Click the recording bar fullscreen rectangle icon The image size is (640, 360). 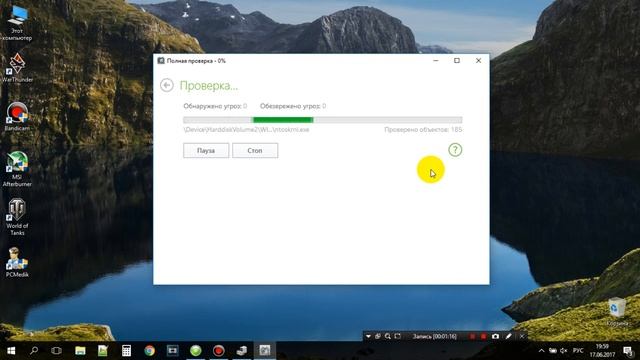(398, 336)
